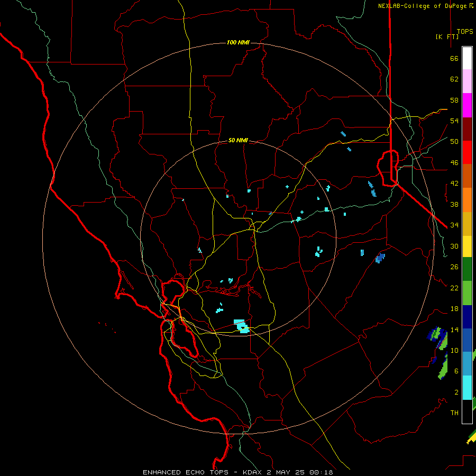Click the "50 NMI" range ring label

238,140
